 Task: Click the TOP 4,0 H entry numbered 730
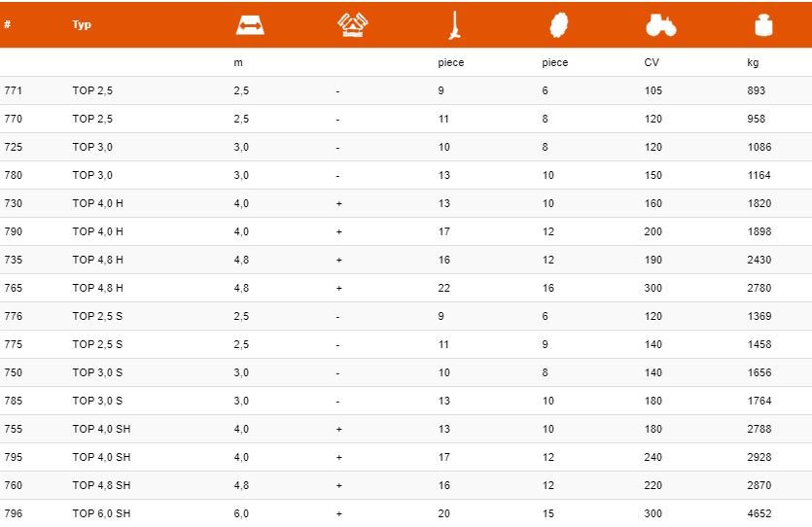(x=97, y=203)
